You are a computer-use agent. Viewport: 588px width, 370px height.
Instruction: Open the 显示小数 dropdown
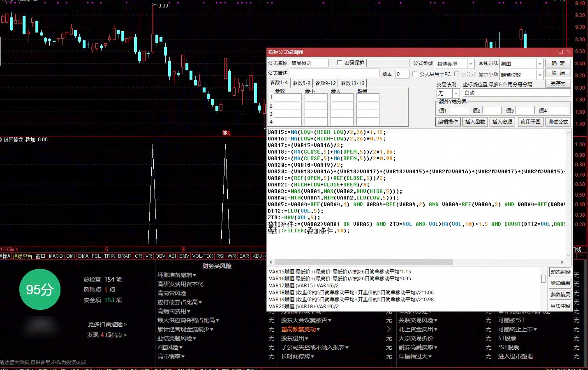pyautogui.click(x=540, y=75)
